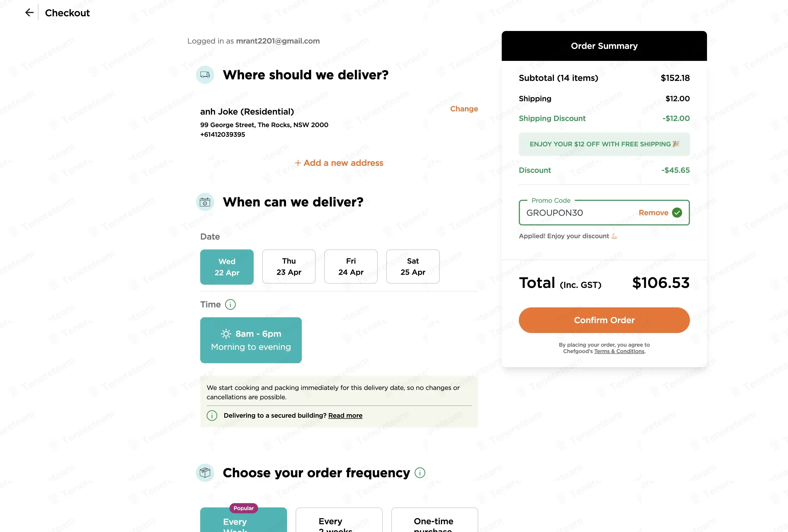This screenshot has height=532, width=788.
Task: Click the delivery truck icon
Action: coord(205,75)
